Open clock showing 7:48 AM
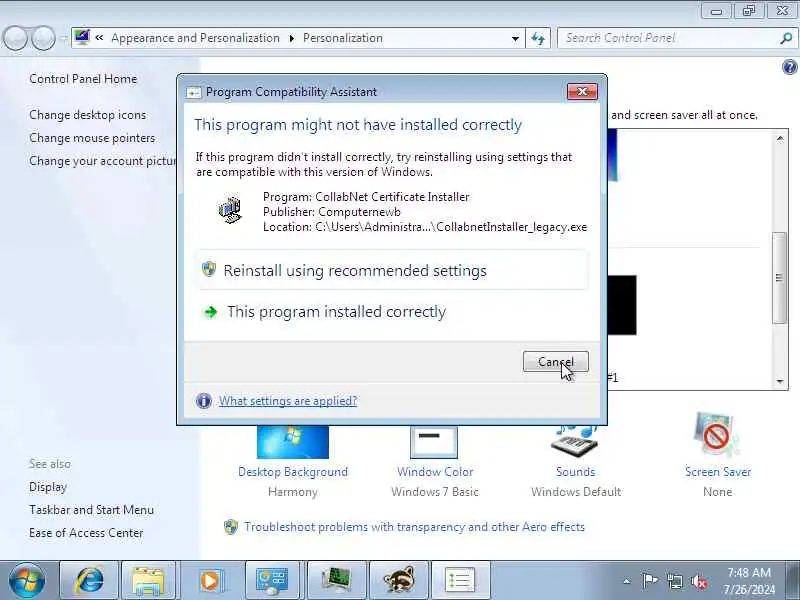800x600 pixels. pos(748,581)
